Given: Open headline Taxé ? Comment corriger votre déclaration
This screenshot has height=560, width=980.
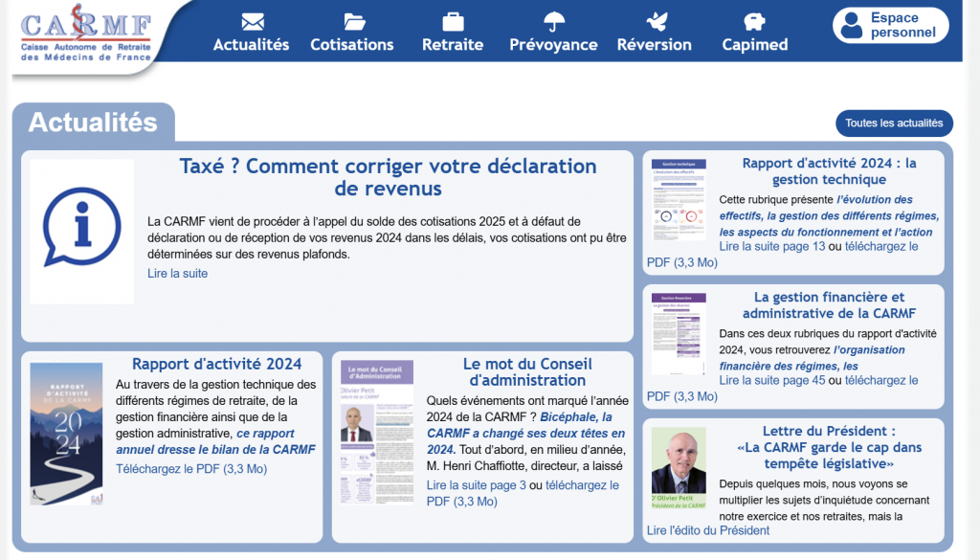Looking at the screenshot, I should pyautogui.click(x=389, y=177).
